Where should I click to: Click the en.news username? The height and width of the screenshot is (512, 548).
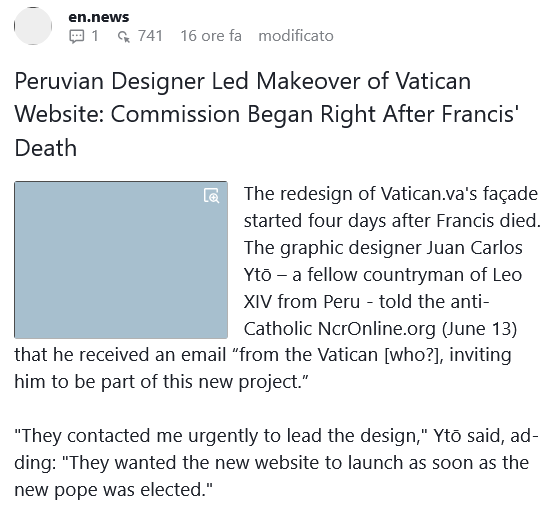point(99,17)
